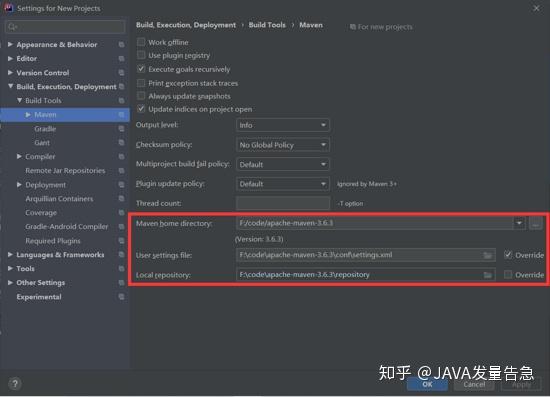
Task: Click folder browse icon for User settings file
Action: [487, 255]
